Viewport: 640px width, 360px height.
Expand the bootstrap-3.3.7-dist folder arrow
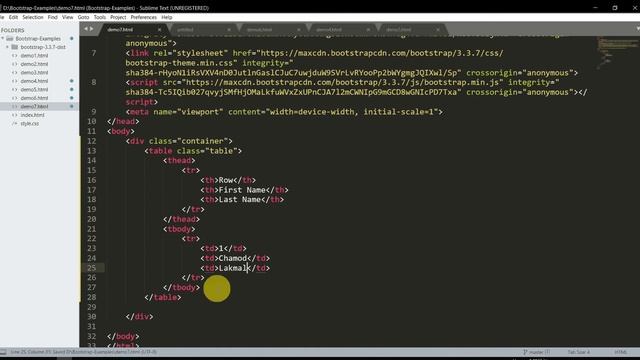7,47
